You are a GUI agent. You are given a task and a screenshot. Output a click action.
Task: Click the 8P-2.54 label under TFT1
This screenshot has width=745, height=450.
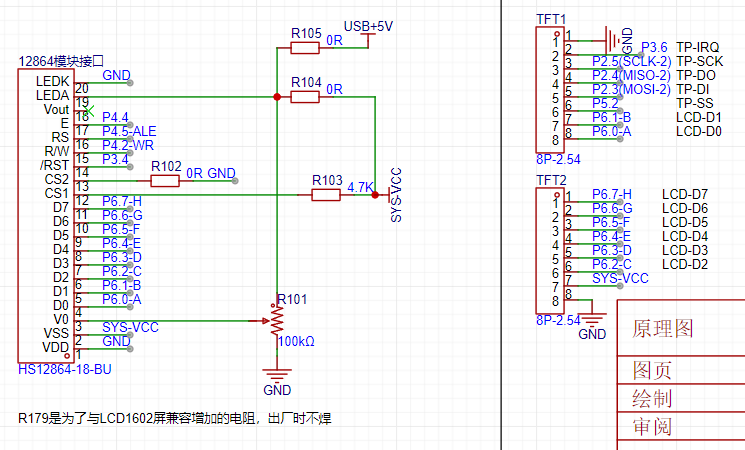(558, 159)
